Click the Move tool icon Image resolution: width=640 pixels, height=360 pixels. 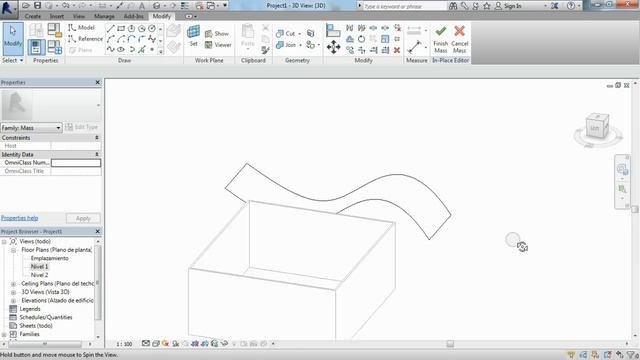(333, 47)
